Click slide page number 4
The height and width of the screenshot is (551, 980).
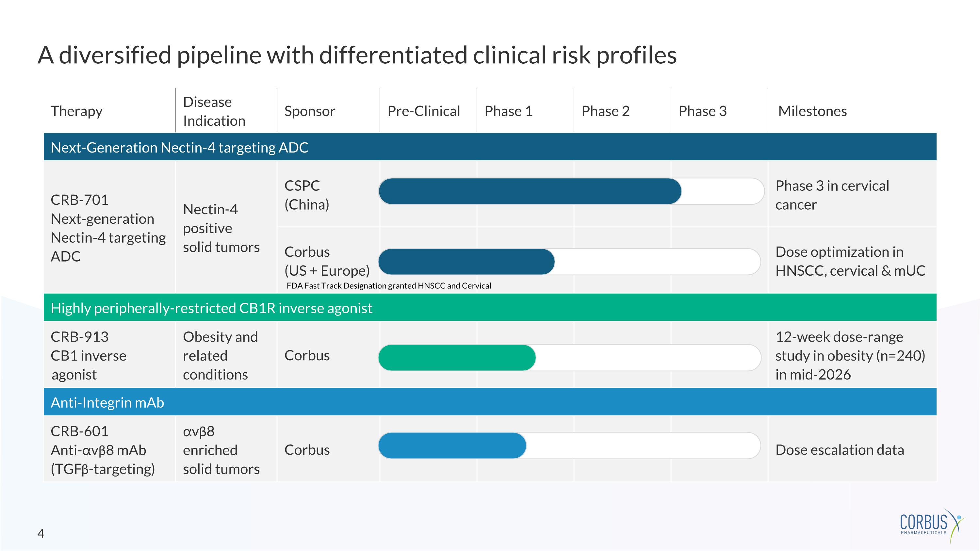point(41,533)
